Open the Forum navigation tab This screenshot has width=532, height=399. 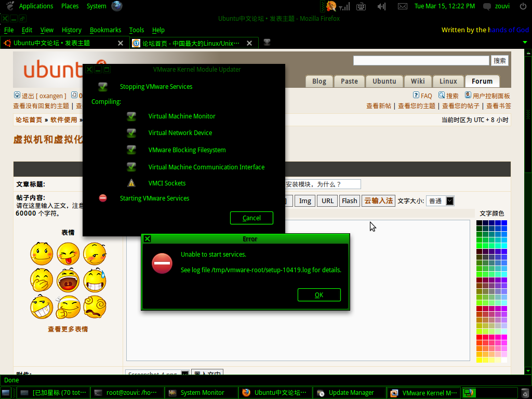(x=482, y=82)
